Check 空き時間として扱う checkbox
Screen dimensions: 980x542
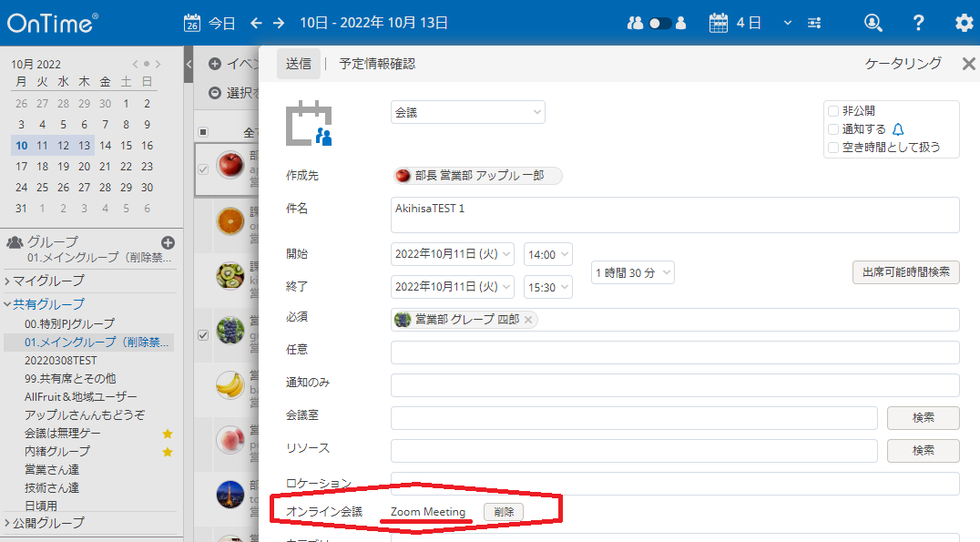point(833,148)
